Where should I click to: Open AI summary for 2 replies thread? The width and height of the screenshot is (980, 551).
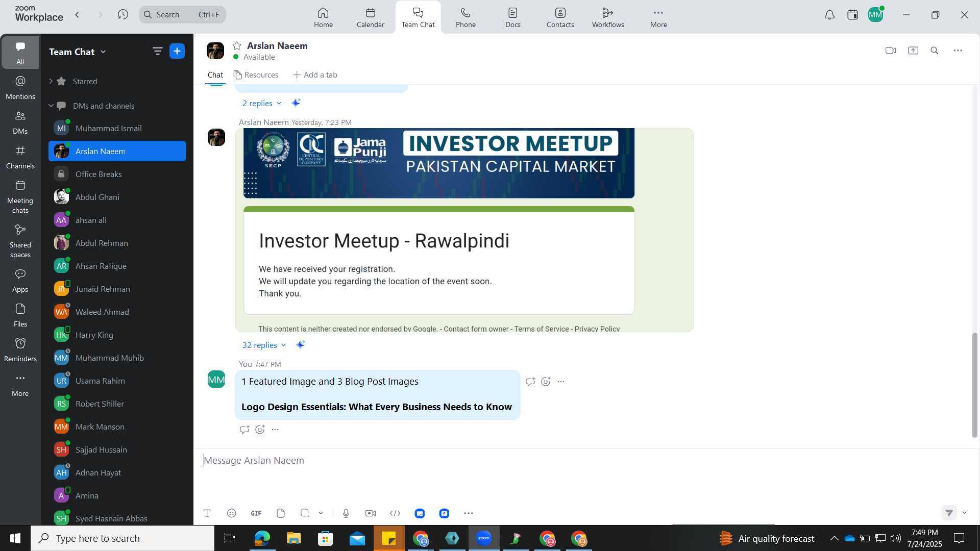pos(296,103)
